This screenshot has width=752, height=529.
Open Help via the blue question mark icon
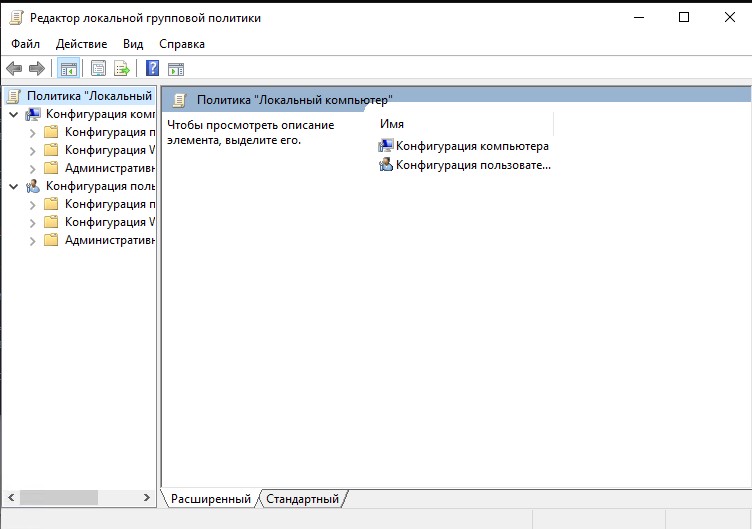[x=152, y=68]
